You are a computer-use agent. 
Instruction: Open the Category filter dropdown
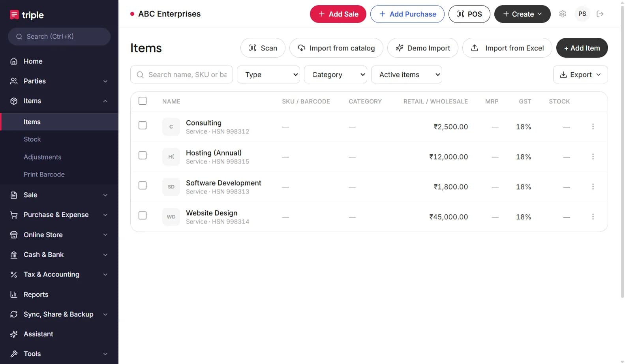[x=336, y=75]
